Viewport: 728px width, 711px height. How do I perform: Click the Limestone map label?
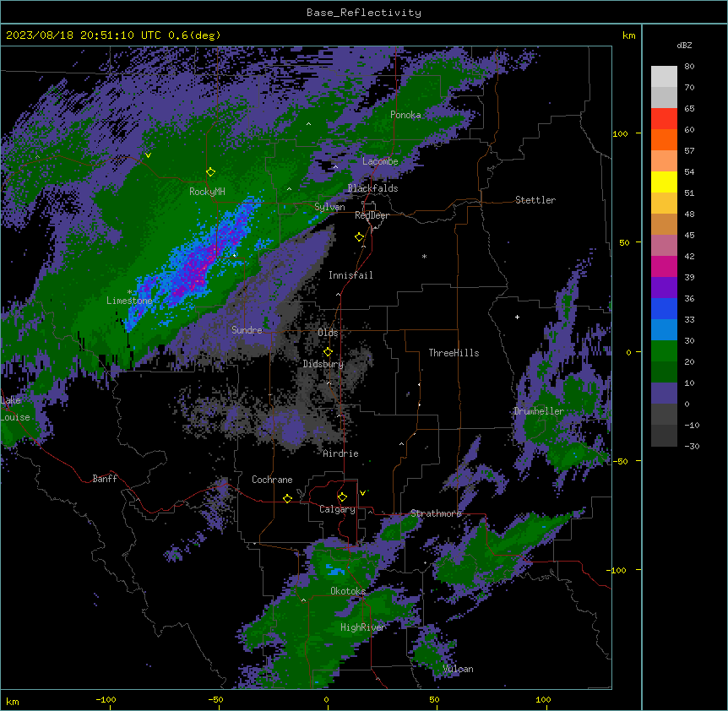(129, 301)
